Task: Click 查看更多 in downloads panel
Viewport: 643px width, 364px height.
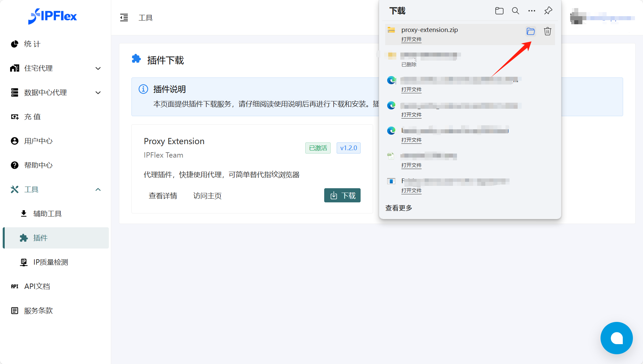Action: (399, 208)
